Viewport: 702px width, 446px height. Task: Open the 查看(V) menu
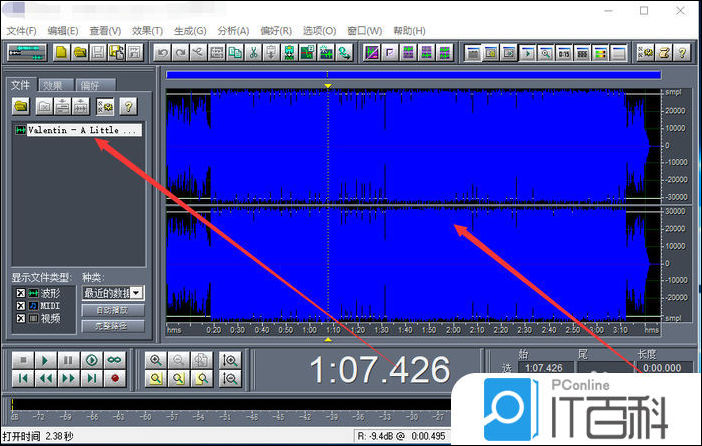tap(105, 31)
